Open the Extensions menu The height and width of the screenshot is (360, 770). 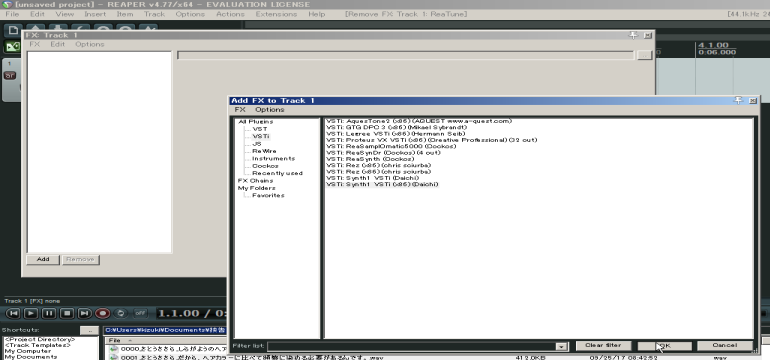tap(276, 14)
